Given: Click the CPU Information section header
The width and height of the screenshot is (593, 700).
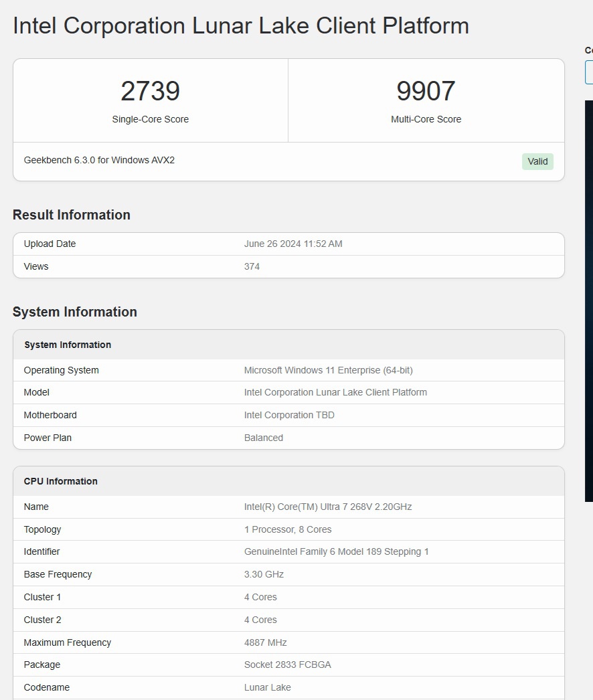Looking at the screenshot, I should pyautogui.click(x=60, y=480).
